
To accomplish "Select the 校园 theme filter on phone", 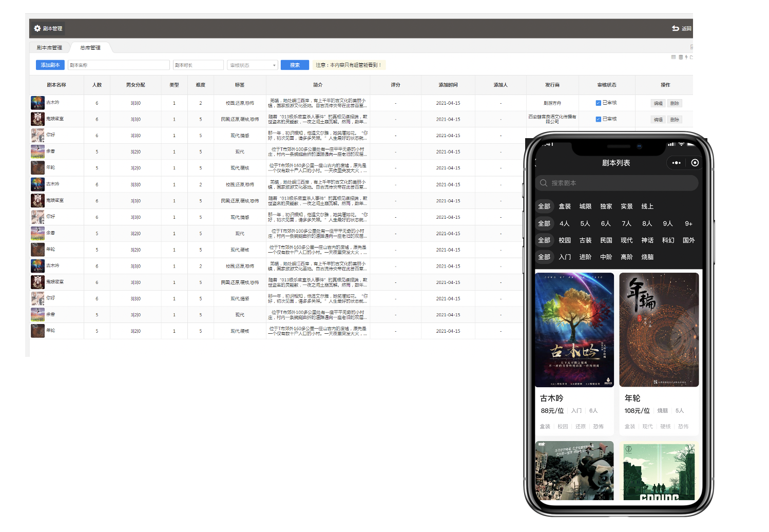I will click(565, 240).
